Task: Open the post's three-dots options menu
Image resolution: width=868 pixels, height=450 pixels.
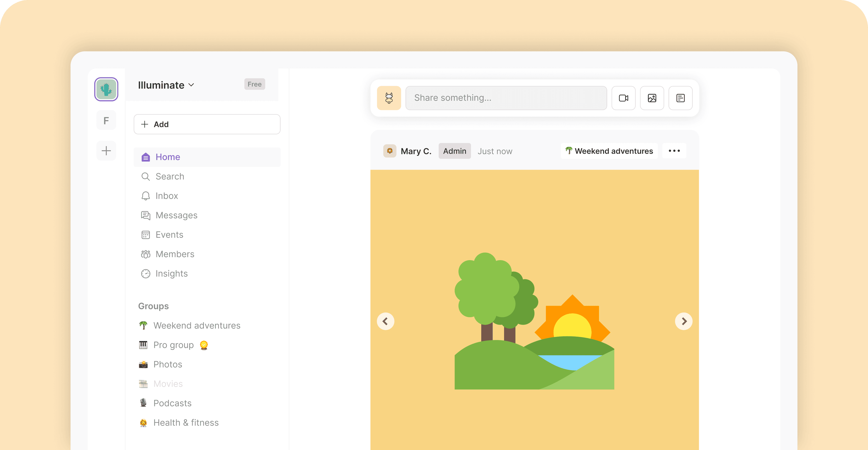Action: click(x=674, y=151)
